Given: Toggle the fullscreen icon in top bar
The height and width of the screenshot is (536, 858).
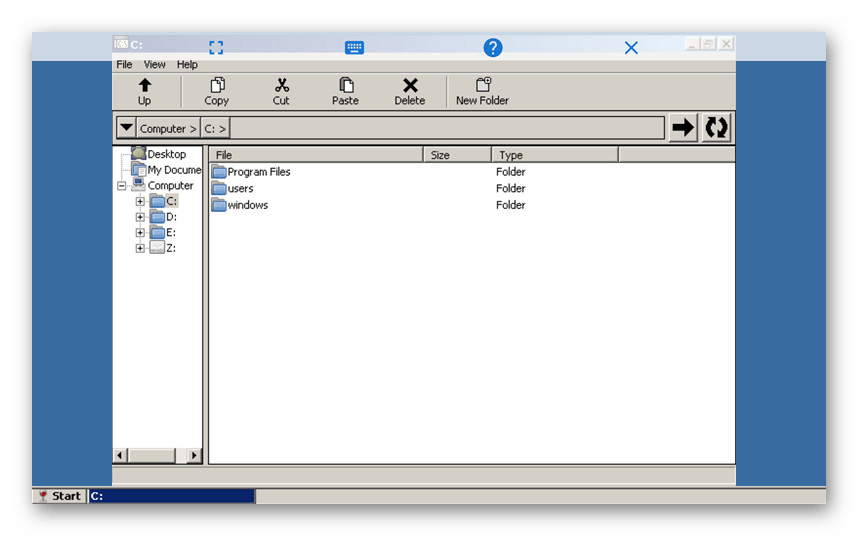Looking at the screenshot, I should [x=216, y=47].
